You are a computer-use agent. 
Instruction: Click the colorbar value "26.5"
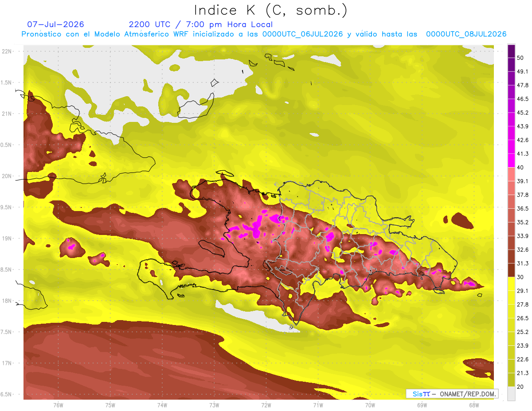[522, 318]
